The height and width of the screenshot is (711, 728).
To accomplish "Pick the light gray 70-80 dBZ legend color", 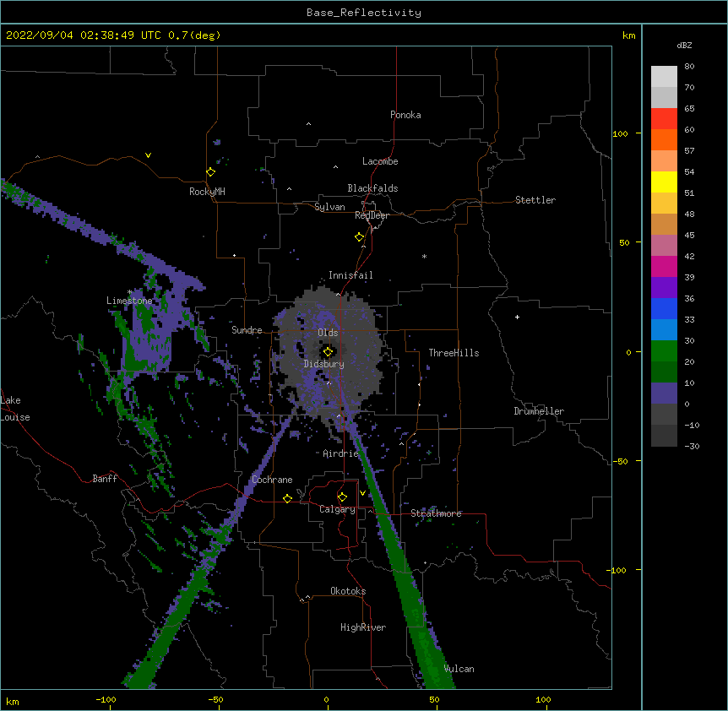I will [664, 77].
